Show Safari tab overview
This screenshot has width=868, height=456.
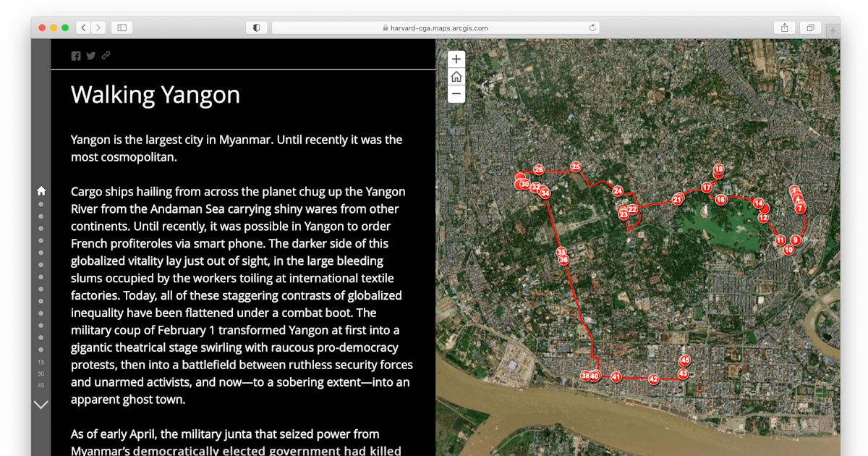point(810,28)
